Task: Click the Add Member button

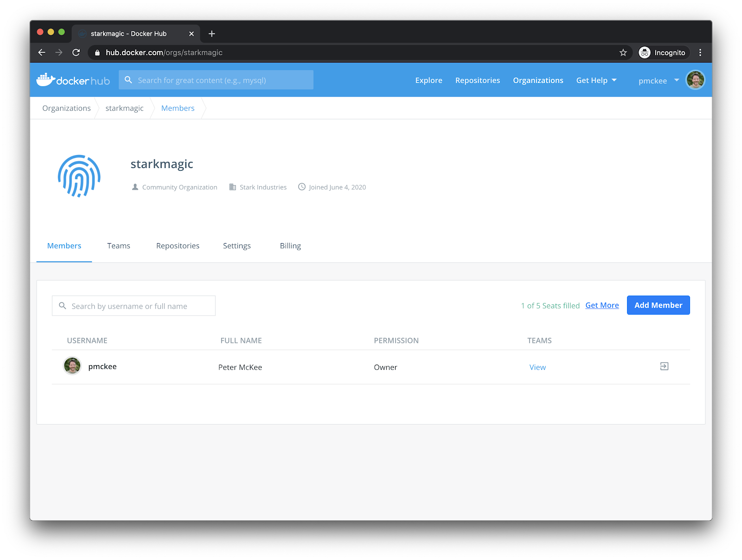Action: click(658, 305)
